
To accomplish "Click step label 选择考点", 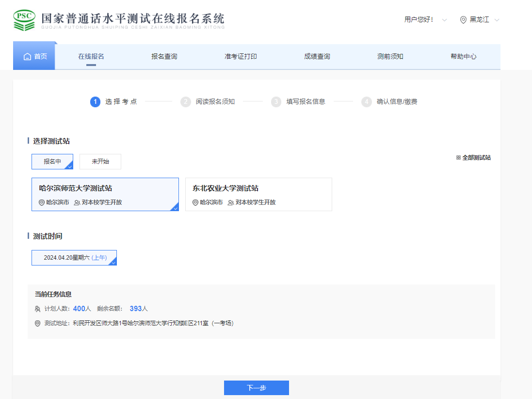I will [x=121, y=101].
